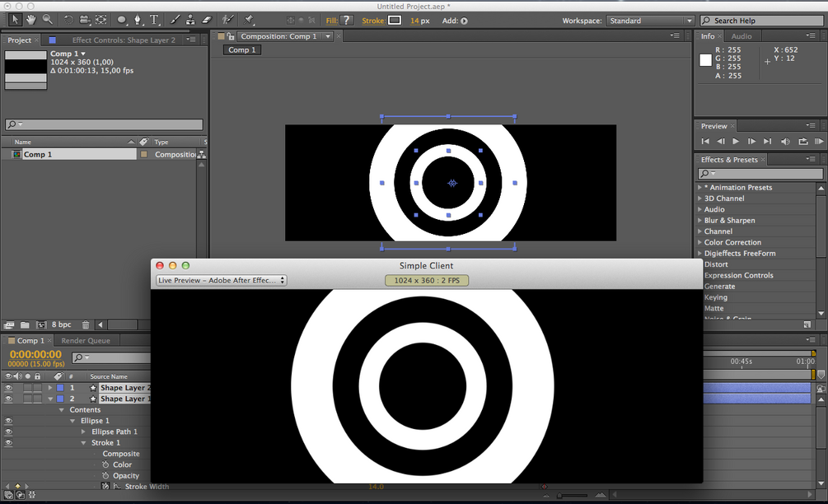Expand Ellipse Path 1 properties
Screen dimensions: 828x504
(83, 432)
